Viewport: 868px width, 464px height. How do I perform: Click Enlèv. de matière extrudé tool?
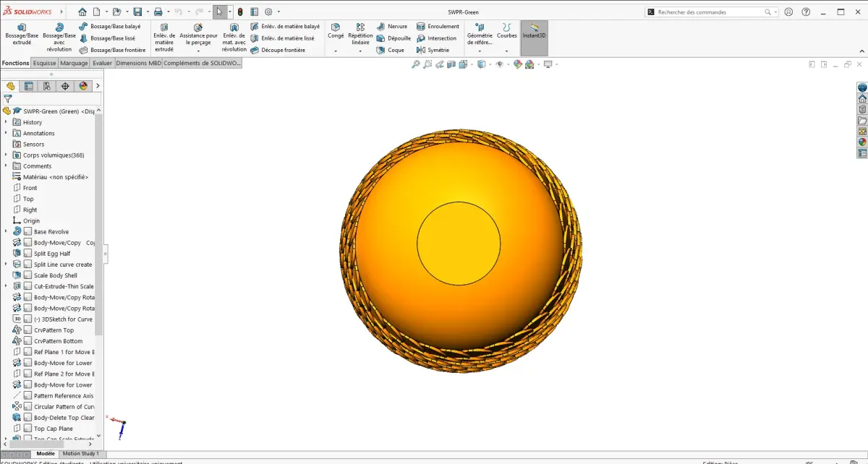click(164, 38)
